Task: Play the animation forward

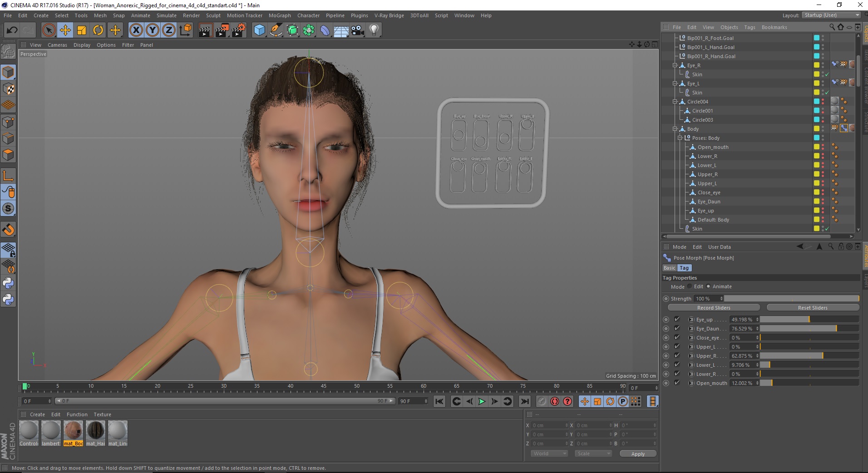Action: [482, 401]
